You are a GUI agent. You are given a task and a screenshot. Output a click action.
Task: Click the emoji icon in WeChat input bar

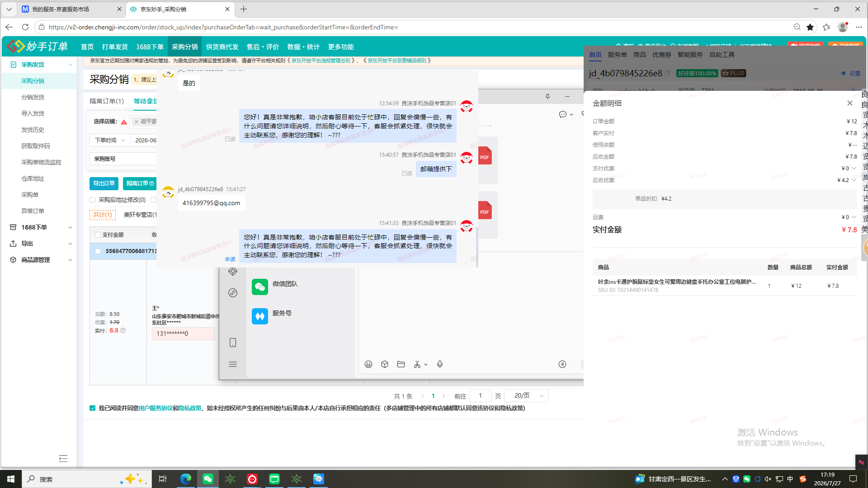click(x=368, y=364)
